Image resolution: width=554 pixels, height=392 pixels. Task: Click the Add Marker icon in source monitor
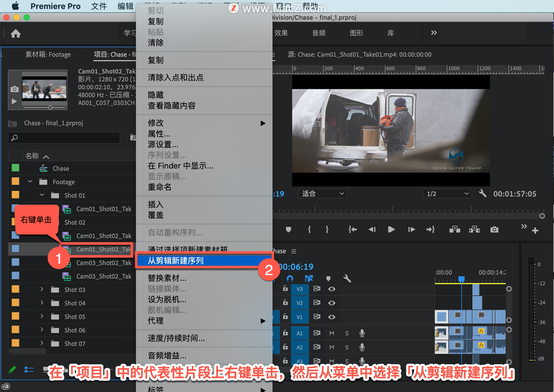(x=288, y=230)
